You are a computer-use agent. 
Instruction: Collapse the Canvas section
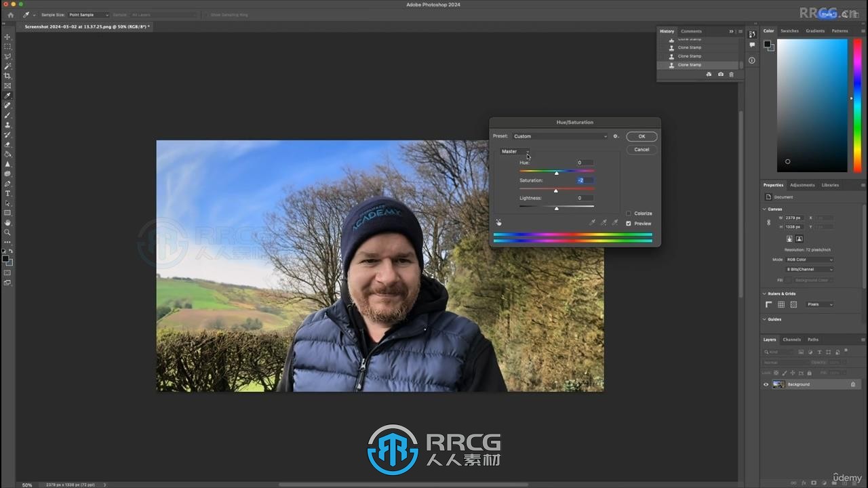click(765, 209)
